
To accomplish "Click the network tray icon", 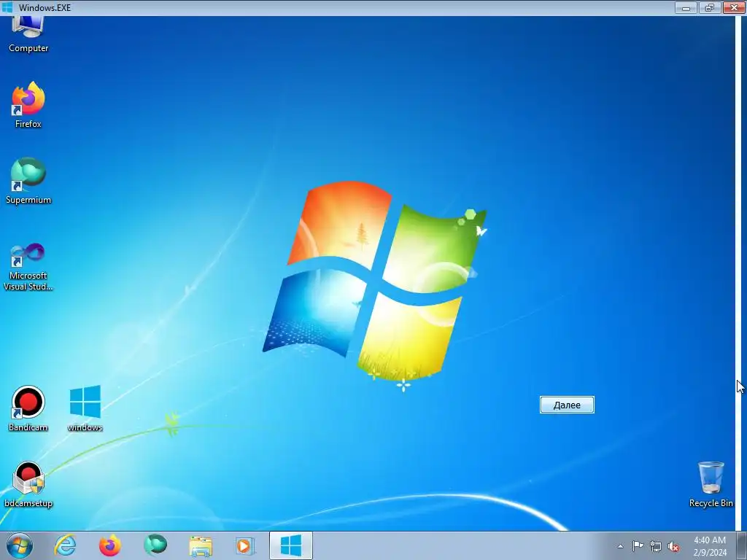I will pos(656,546).
